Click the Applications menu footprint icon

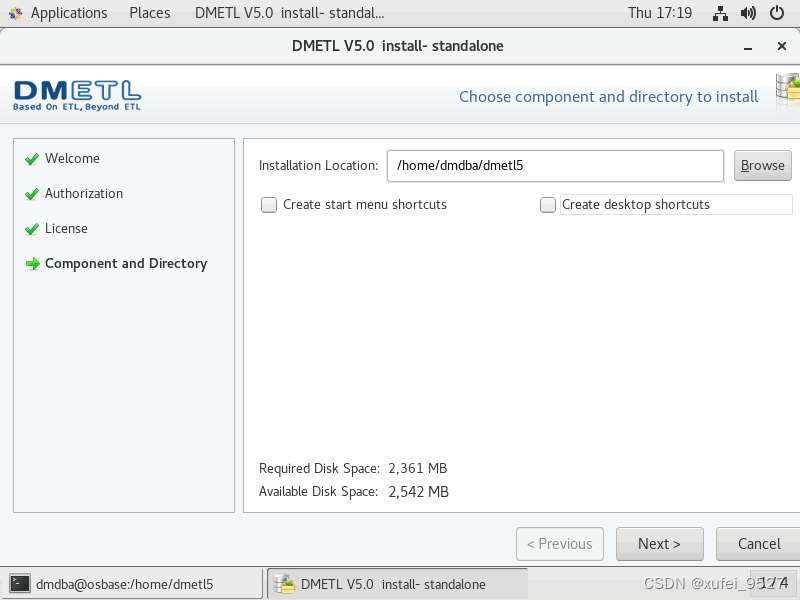coord(15,13)
